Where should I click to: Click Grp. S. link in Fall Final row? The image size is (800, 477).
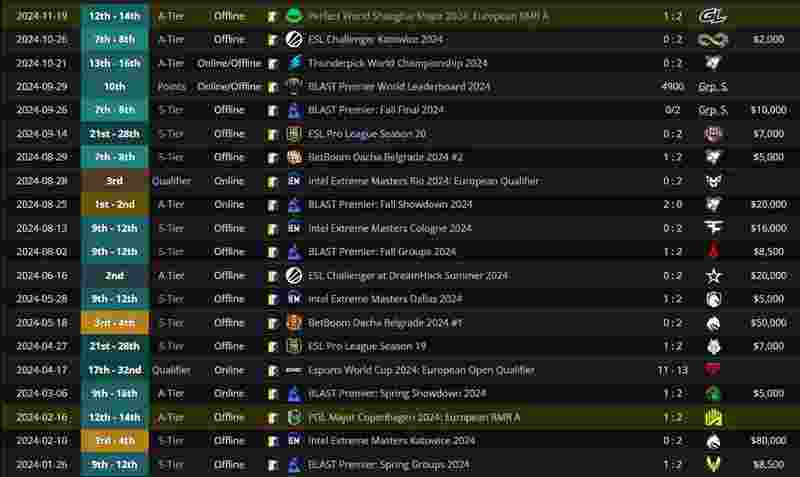713,110
